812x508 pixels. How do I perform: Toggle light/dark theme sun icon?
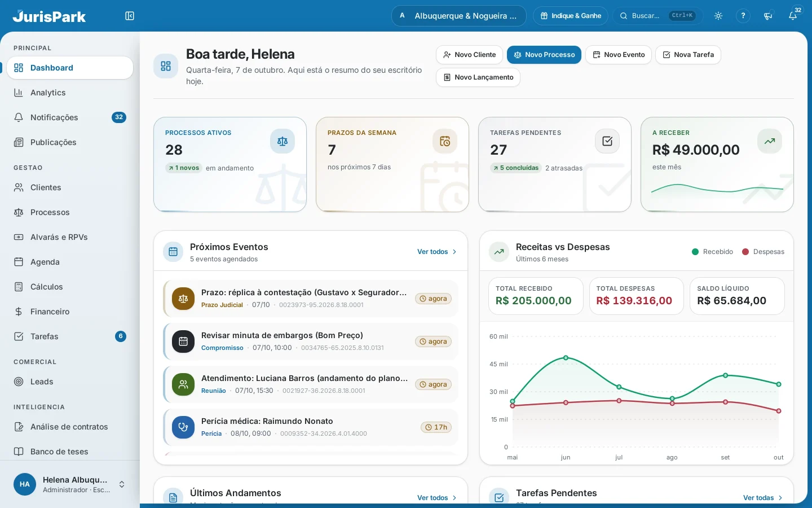coord(718,16)
